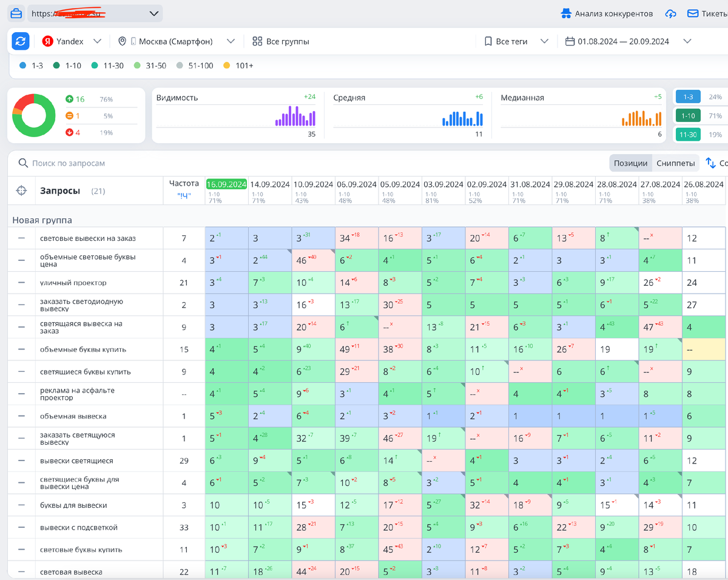Screen dimensions: 728x580
Task: Expand the date range 01.08.2024 — 20.09.2024 dropdown
Action: 629,41
